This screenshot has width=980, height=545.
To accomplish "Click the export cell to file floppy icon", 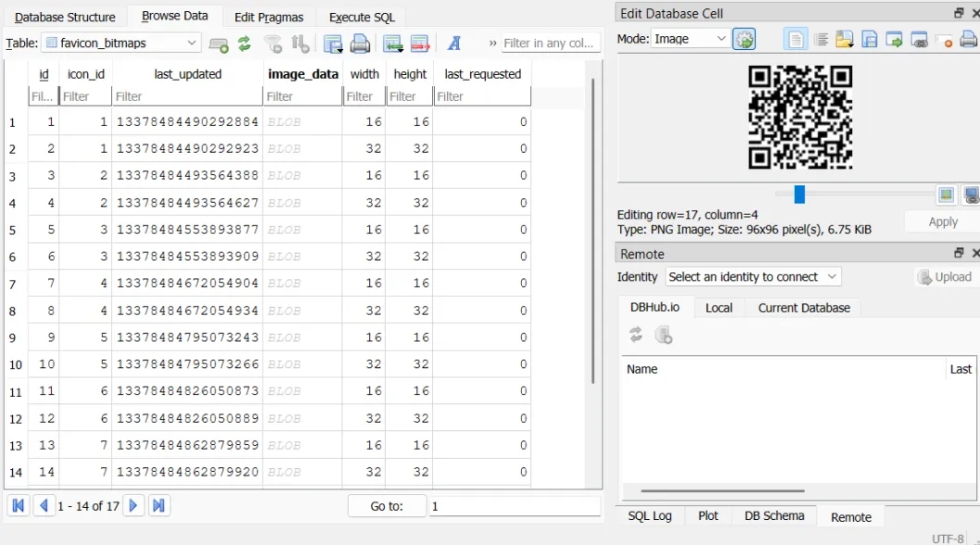I will (x=870, y=39).
